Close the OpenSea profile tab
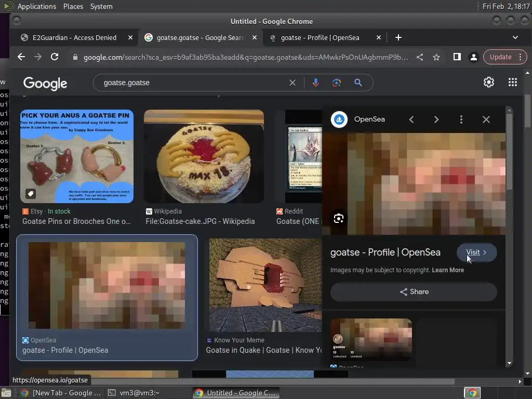The height and width of the screenshot is (399, 532). pyautogui.click(x=379, y=37)
